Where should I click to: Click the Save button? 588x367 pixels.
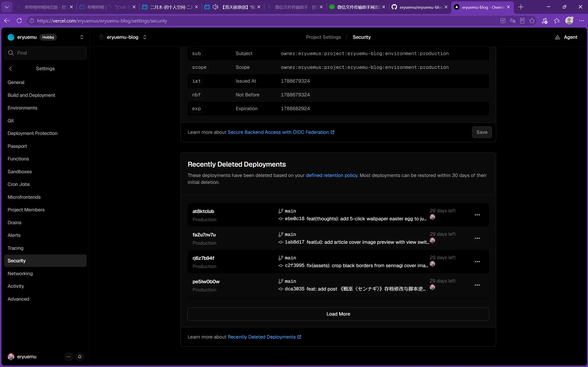coord(482,132)
